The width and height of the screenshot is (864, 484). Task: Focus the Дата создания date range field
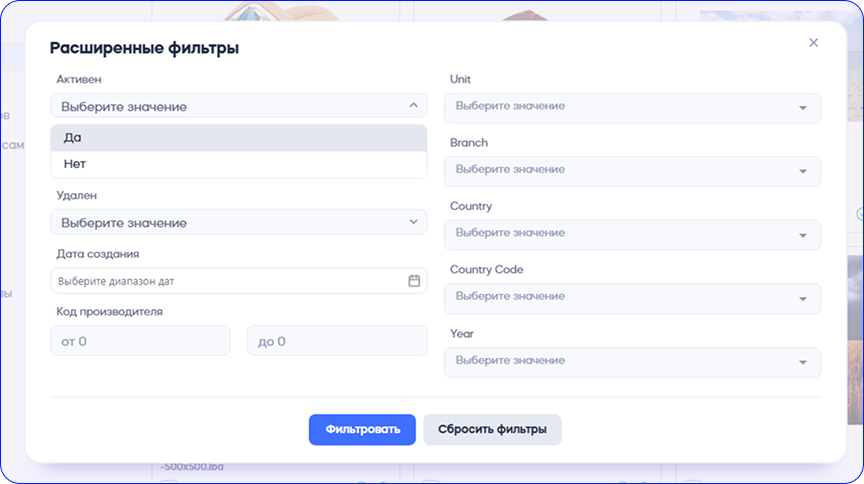228,281
